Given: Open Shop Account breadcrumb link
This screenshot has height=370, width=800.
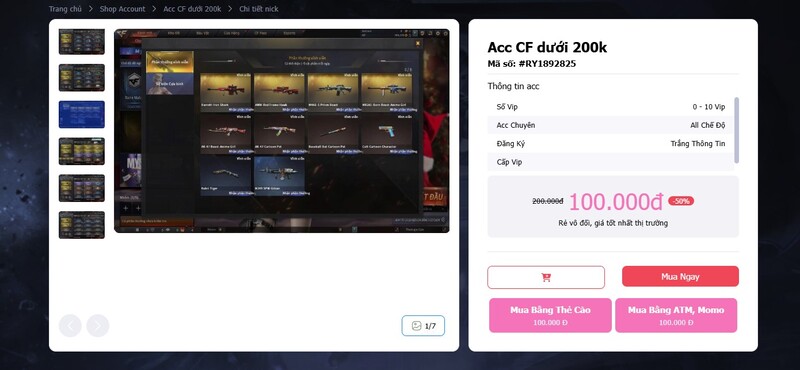Looking at the screenshot, I should [122, 9].
